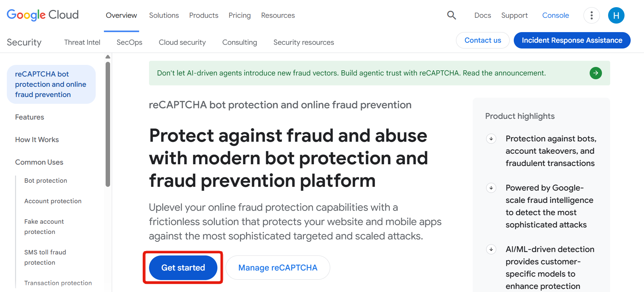644x292 pixels.
Task: Open the three-dot more options menu
Action: click(x=591, y=15)
